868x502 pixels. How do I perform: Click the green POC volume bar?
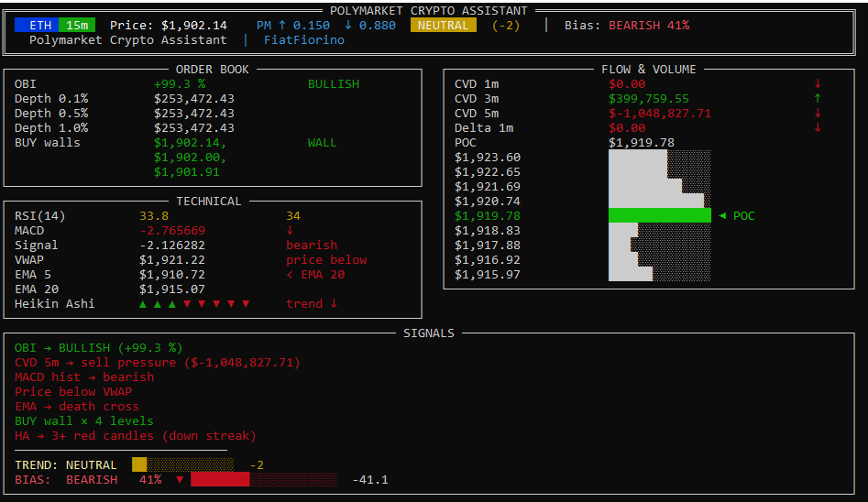coord(660,216)
